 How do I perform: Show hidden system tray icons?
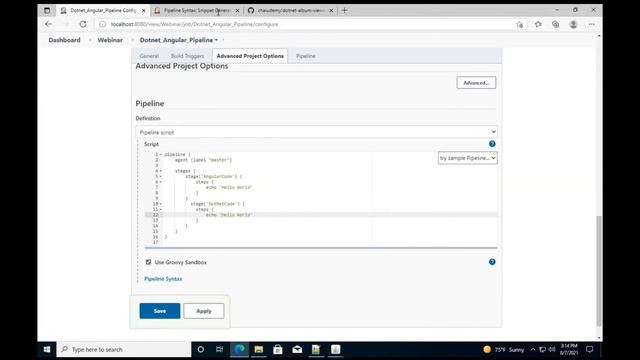pos(533,349)
